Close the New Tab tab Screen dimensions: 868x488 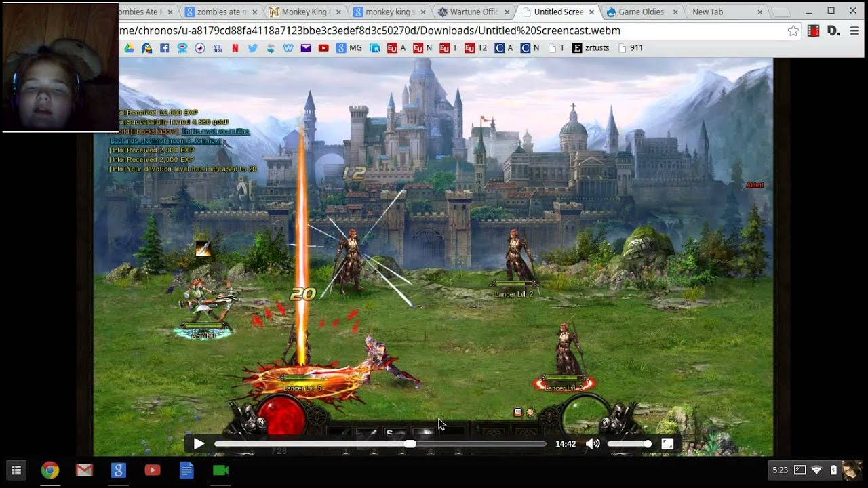759,12
